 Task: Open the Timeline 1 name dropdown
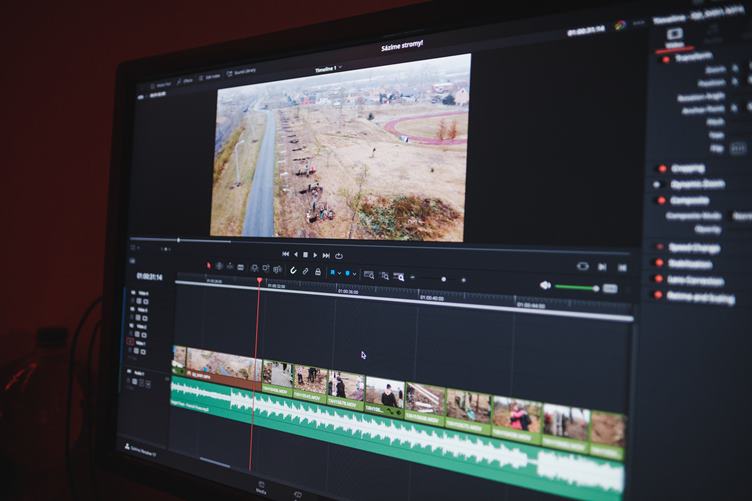click(329, 69)
